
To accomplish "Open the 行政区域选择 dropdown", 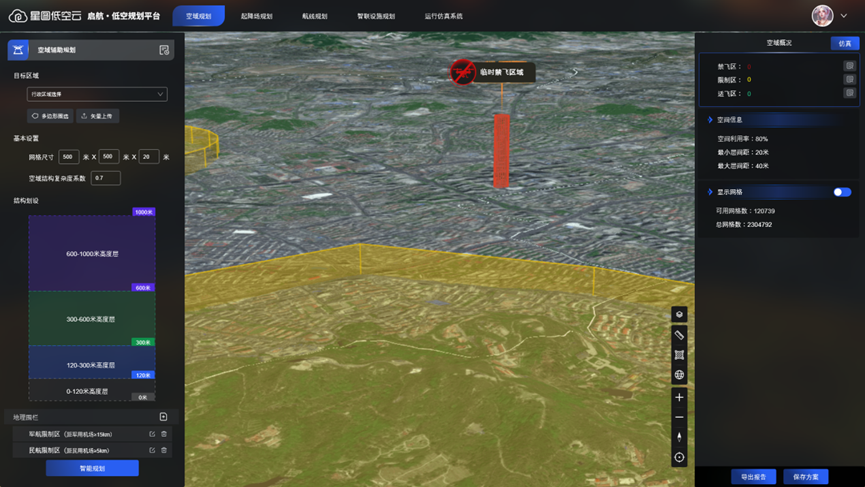I will (x=97, y=94).
